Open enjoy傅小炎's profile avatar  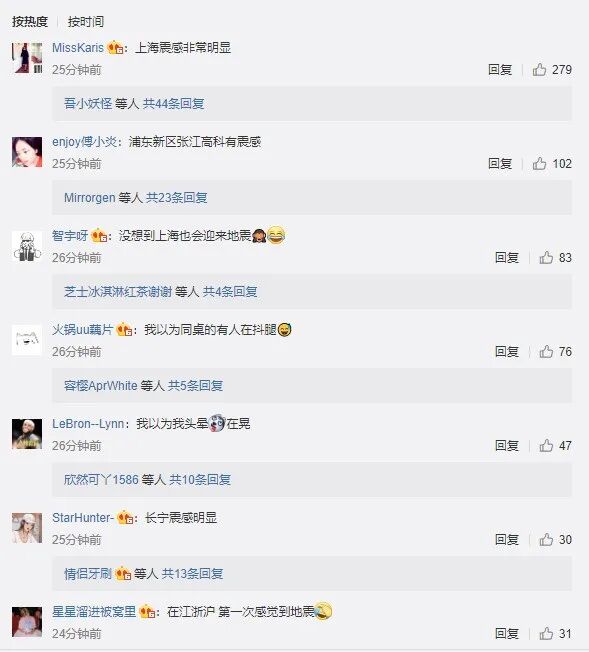[x=27, y=152]
